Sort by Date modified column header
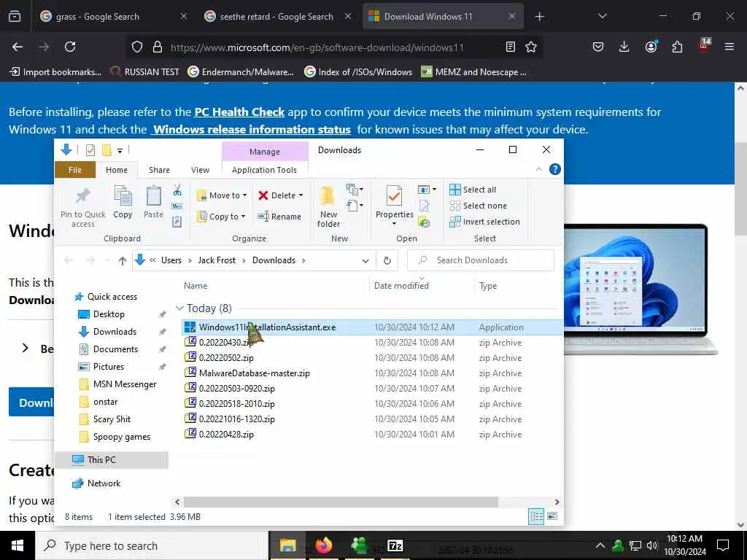The height and width of the screenshot is (560, 747). click(401, 286)
